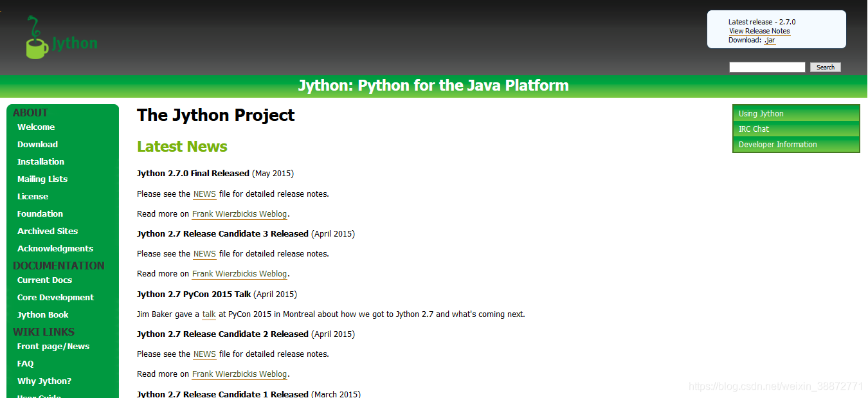Viewport: 868px width, 398px height.
Task: Open the FAQ wiki link
Action: click(x=25, y=364)
